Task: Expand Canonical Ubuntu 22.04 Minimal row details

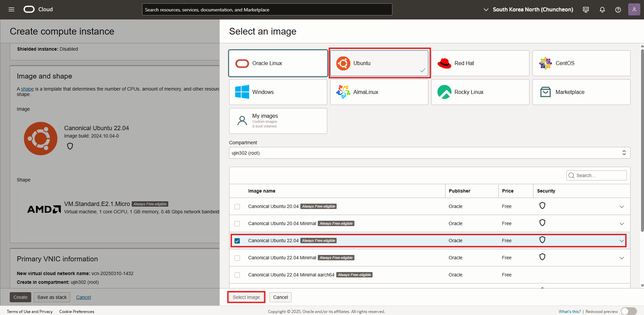Action: (622, 258)
